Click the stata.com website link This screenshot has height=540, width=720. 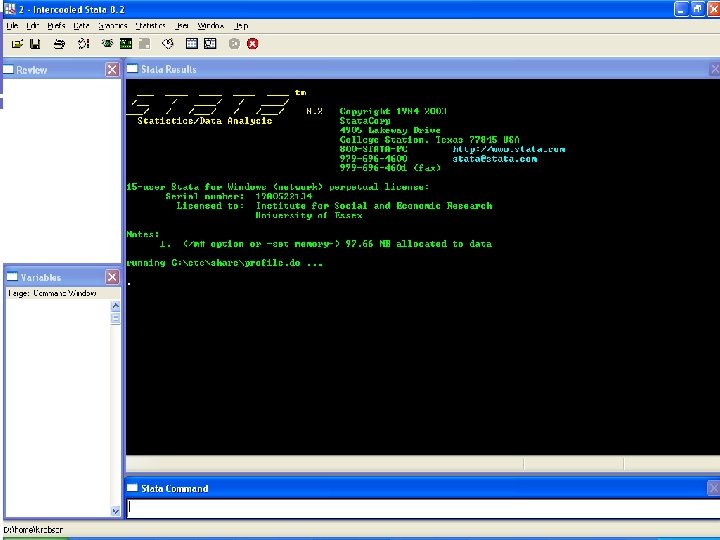(x=509, y=149)
